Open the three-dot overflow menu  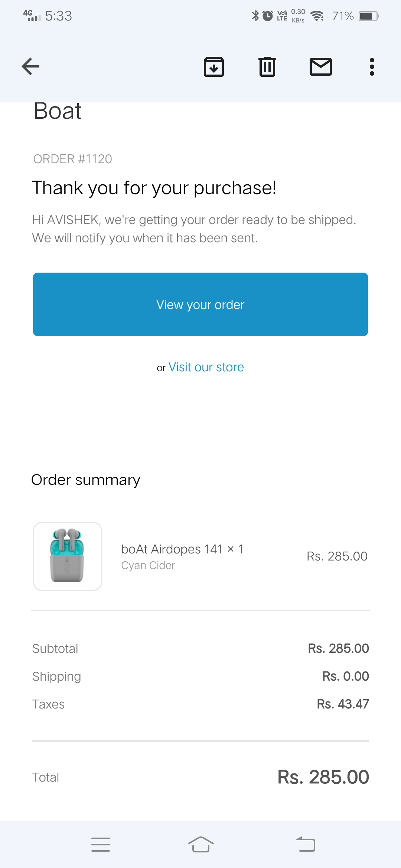coord(372,67)
